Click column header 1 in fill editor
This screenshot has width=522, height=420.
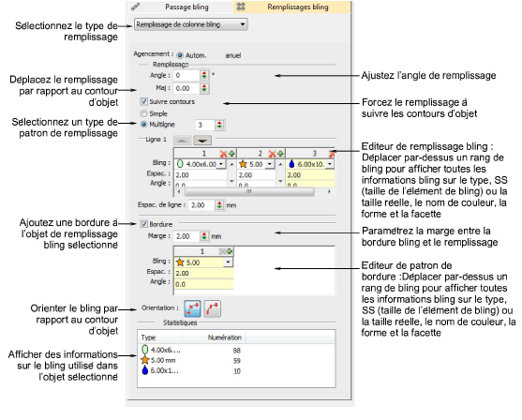(x=204, y=153)
